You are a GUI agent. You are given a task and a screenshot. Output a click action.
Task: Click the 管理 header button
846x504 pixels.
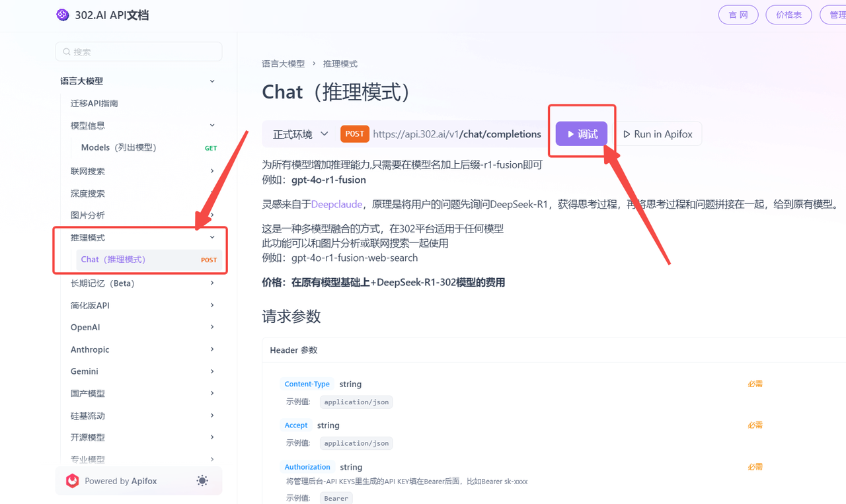(x=834, y=15)
